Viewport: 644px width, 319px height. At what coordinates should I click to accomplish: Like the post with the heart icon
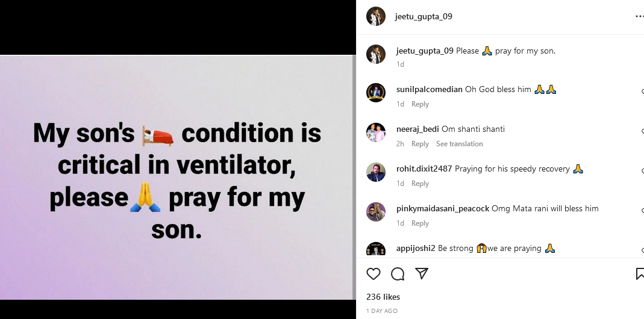pos(374,274)
